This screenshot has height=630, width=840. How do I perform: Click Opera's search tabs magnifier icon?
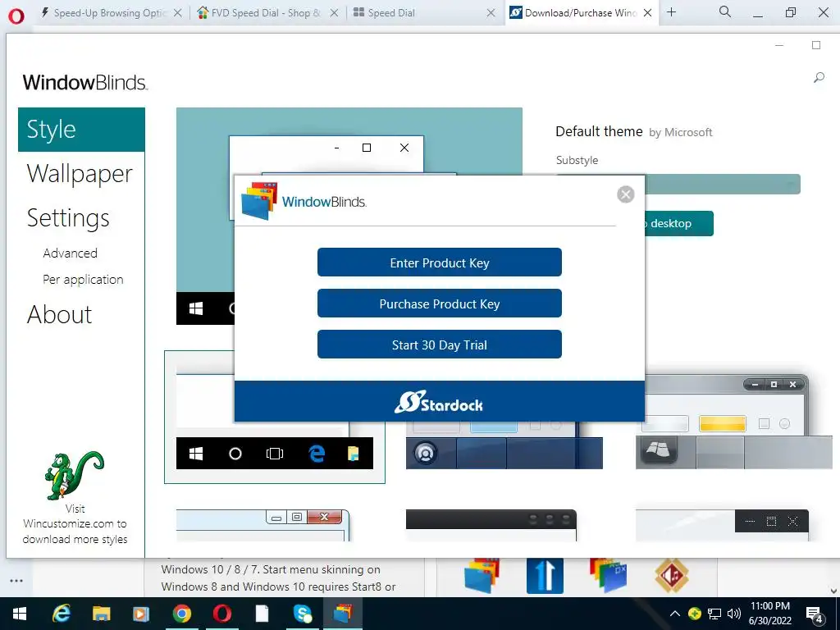point(725,11)
